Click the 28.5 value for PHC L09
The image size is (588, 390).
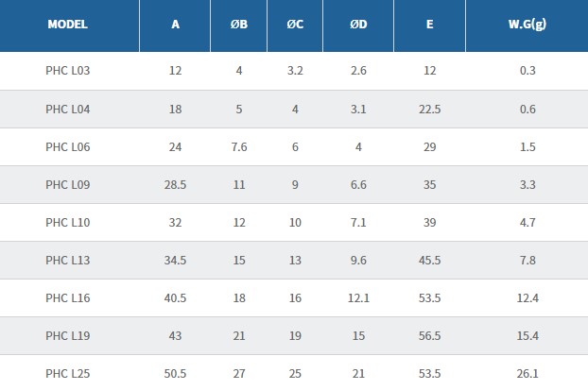(176, 184)
